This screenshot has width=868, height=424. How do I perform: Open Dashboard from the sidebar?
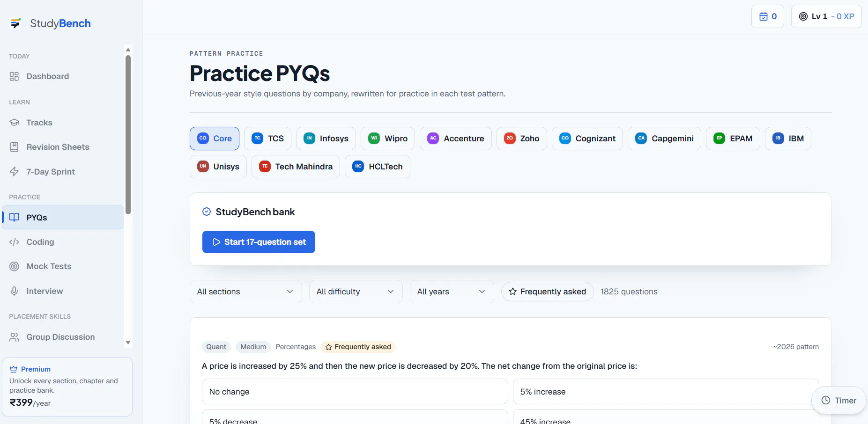(x=62, y=76)
